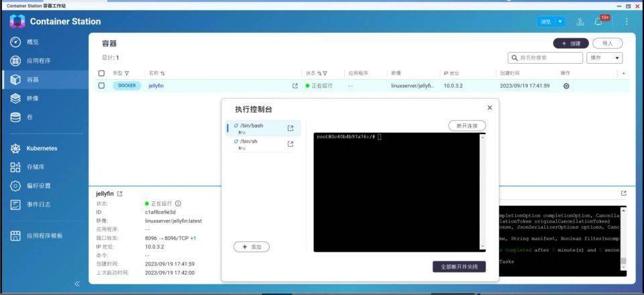Screen dimensions: 644x295
Task: Collapse the sidebar with double chevron
Action: pyautogui.click(x=76, y=284)
